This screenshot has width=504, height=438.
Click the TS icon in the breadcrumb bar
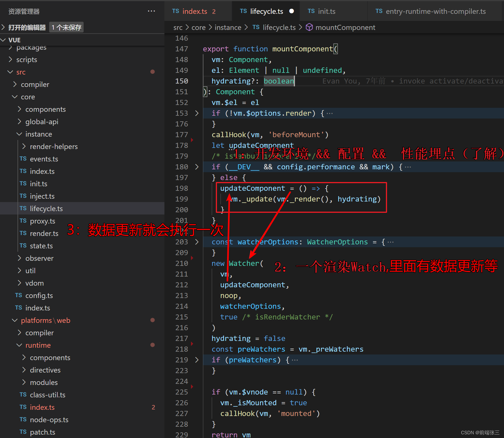click(x=256, y=27)
